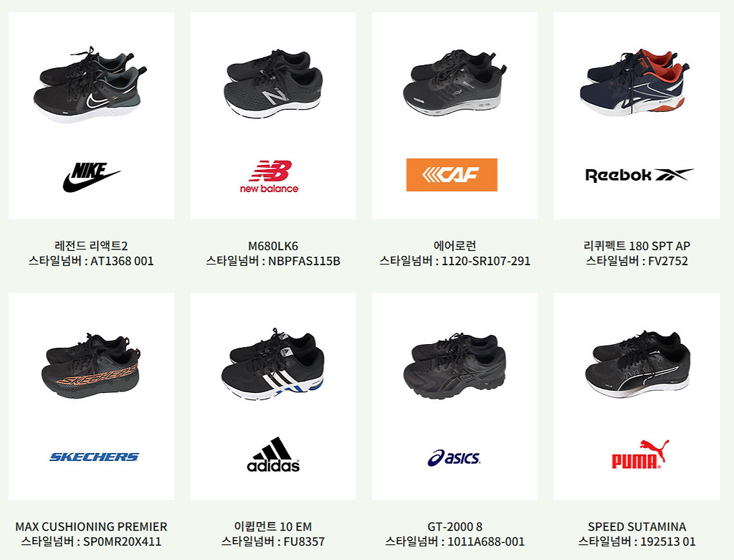This screenshot has height=560, width=734.
Task: Click the Reebok brand logo
Action: point(639,175)
